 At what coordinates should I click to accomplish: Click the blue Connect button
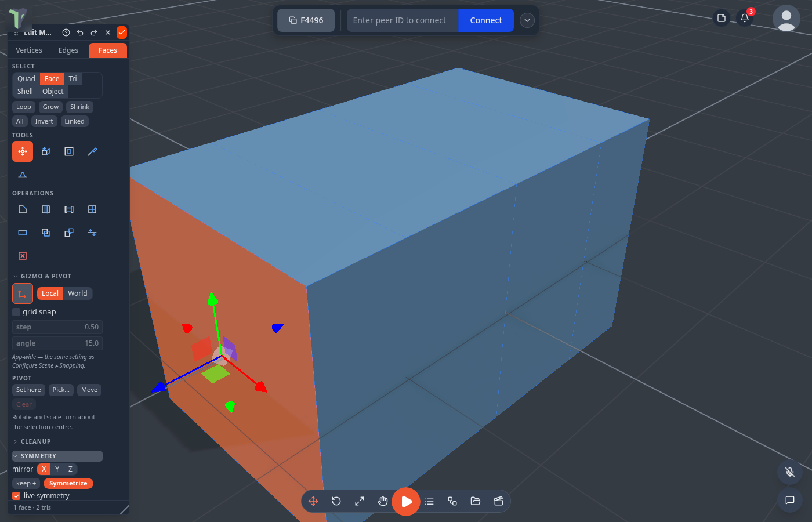(x=486, y=20)
